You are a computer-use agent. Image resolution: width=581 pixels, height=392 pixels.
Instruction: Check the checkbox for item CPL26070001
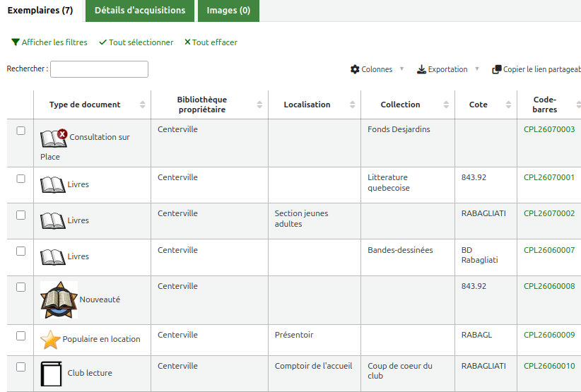20,179
